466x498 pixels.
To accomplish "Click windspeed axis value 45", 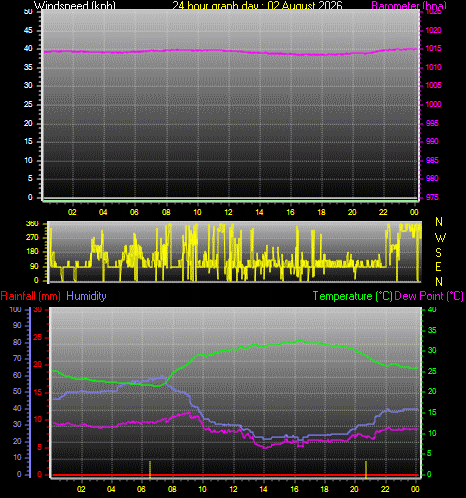I will (28, 30).
